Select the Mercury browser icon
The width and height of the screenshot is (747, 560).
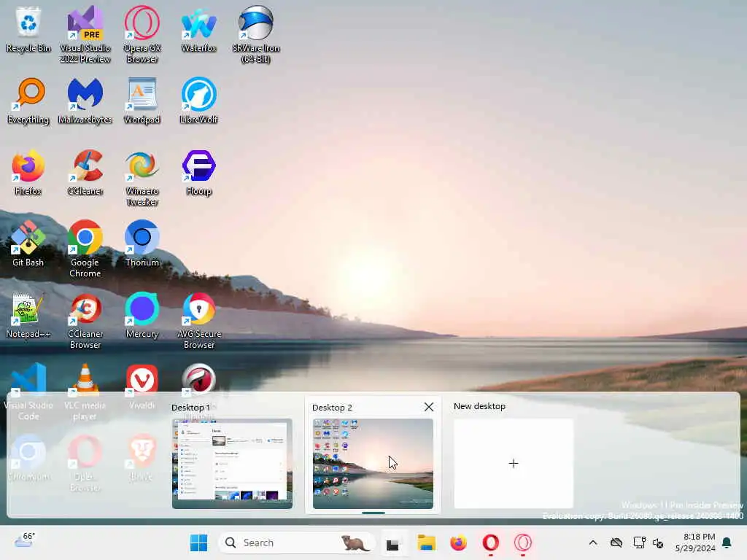[142, 315]
